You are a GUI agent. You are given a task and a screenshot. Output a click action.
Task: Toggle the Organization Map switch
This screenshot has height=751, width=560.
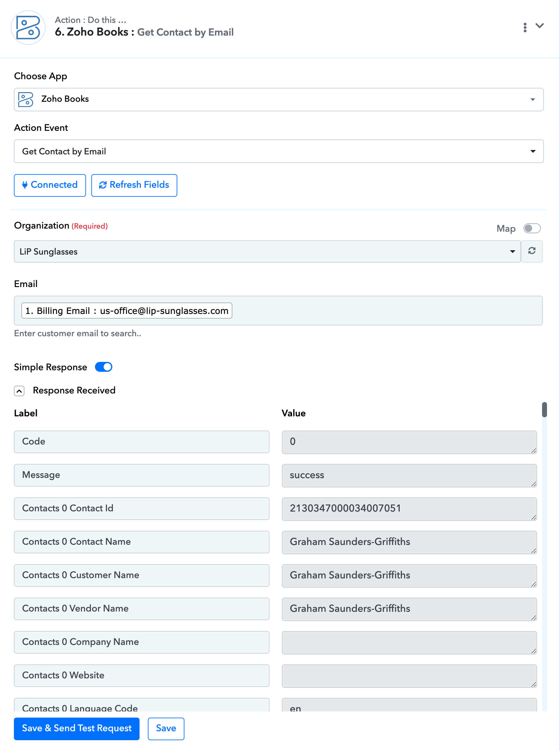(532, 228)
